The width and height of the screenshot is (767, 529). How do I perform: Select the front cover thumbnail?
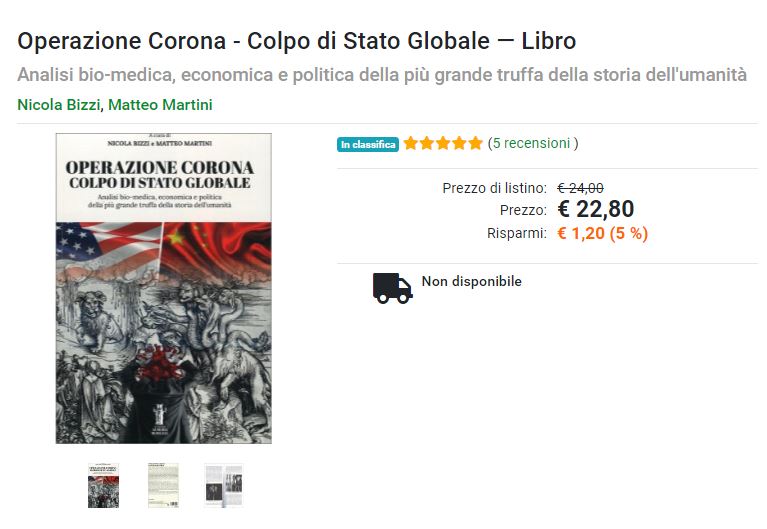click(x=103, y=485)
